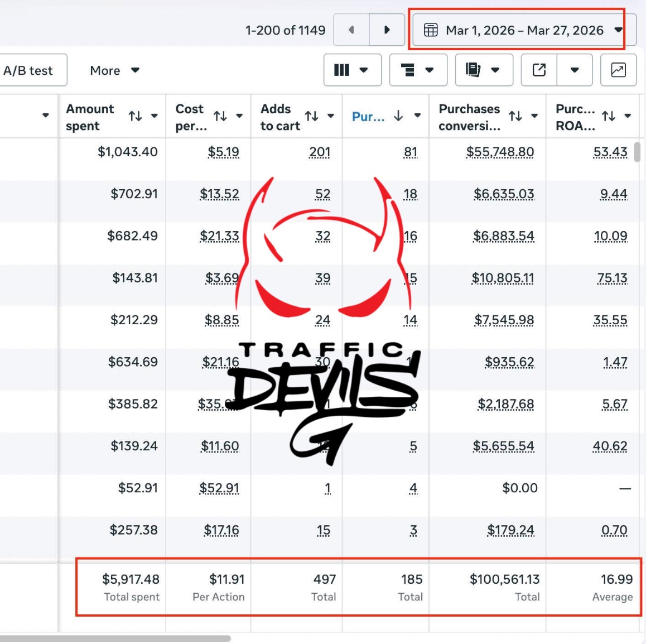The image size is (646, 644).
Task: Open the Reports dropdown
Action: tap(484, 70)
